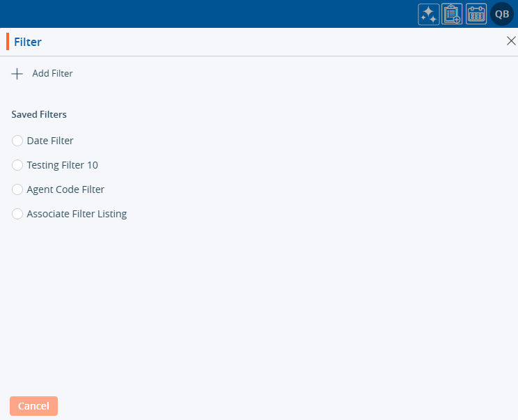Choose the Agent Code Filter radio button
Screen dimensions: 518x420
tap(17, 189)
